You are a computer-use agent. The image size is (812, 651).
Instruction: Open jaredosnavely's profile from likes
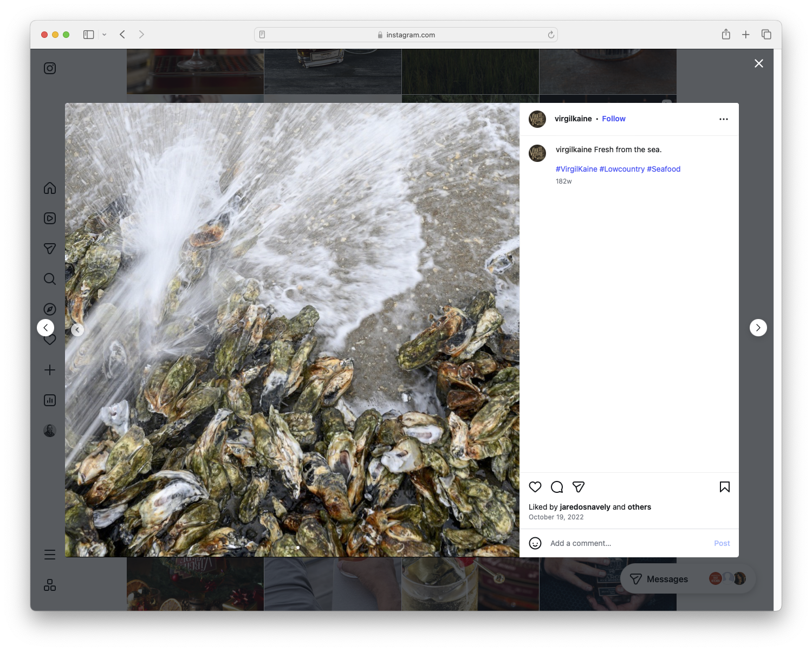[585, 507]
